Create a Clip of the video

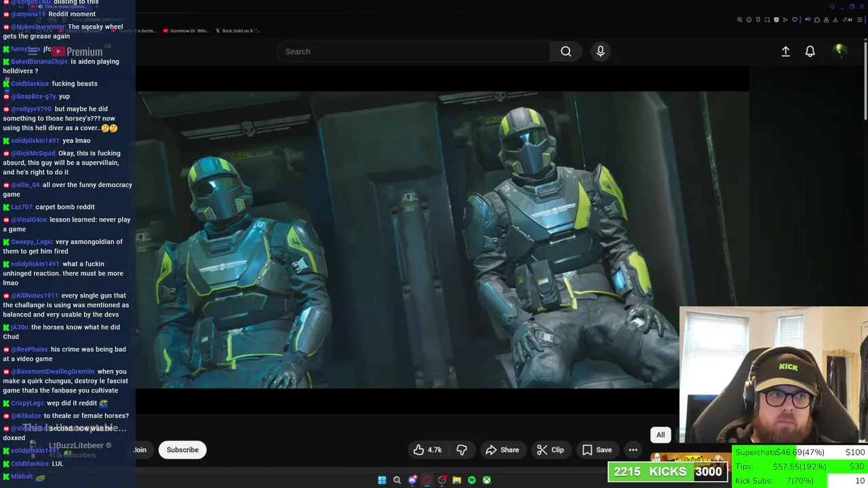550,450
